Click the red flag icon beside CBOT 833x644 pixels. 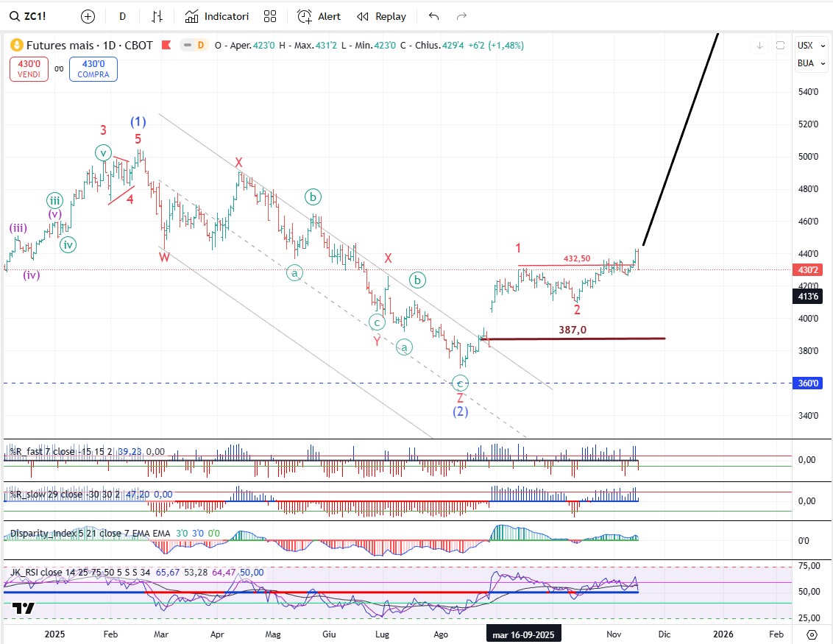click(166, 45)
